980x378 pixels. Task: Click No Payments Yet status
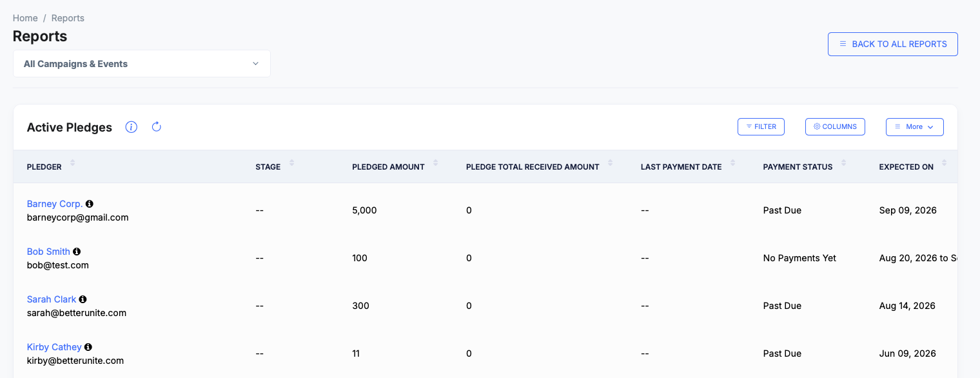click(x=799, y=258)
